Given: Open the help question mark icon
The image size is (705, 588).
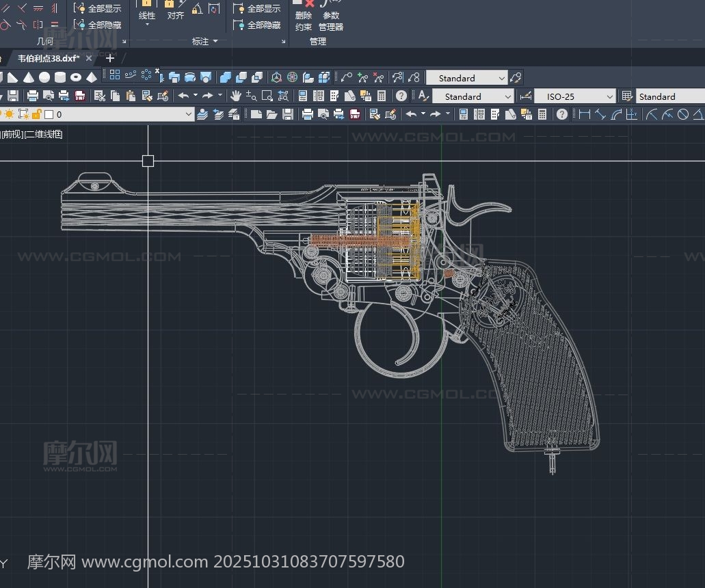Looking at the screenshot, I should coord(401,96).
